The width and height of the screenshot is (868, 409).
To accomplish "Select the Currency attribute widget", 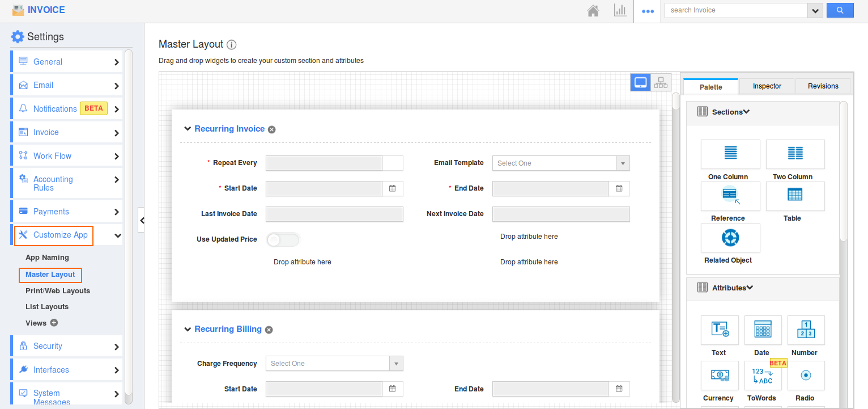I will coord(720,376).
